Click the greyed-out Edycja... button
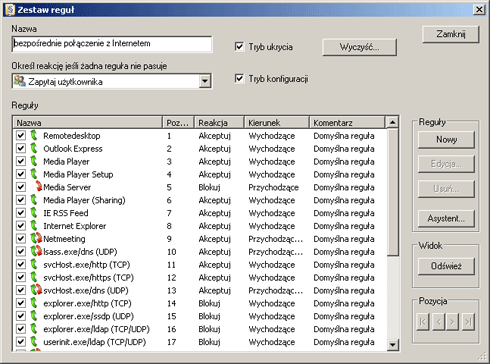Screen dimensions: 490x364 (446, 164)
